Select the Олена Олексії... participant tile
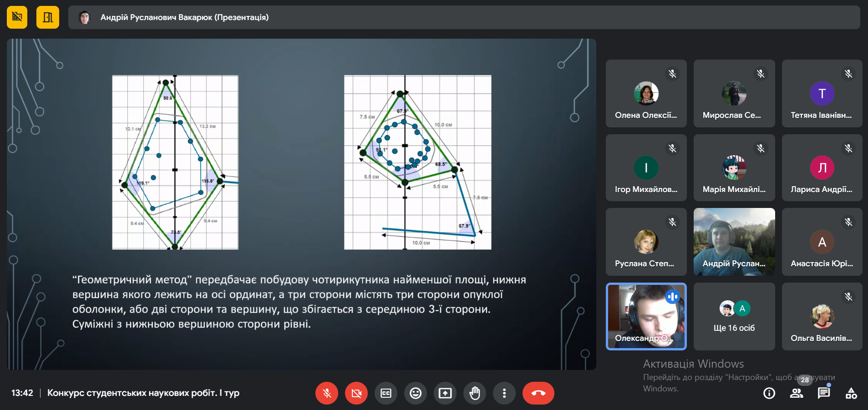 [646, 93]
